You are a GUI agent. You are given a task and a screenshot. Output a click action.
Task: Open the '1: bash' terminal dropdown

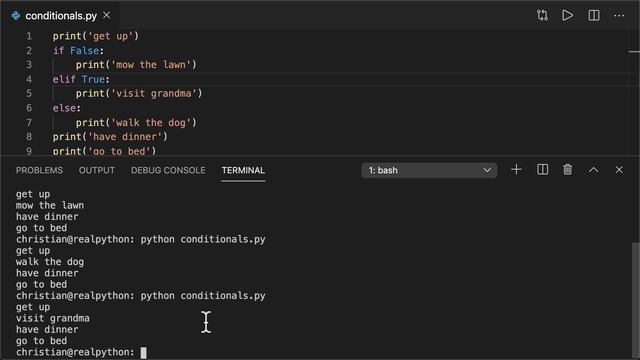[x=429, y=170]
